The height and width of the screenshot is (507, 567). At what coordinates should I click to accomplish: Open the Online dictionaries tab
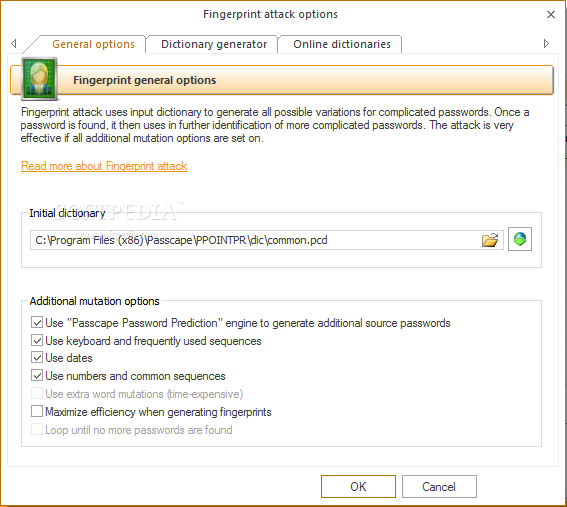[x=342, y=44]
